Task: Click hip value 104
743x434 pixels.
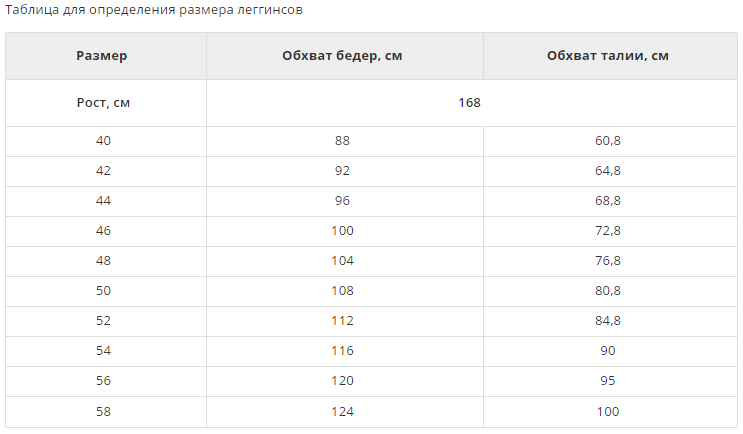Action: pyautogui.click(x=342, y=261)
